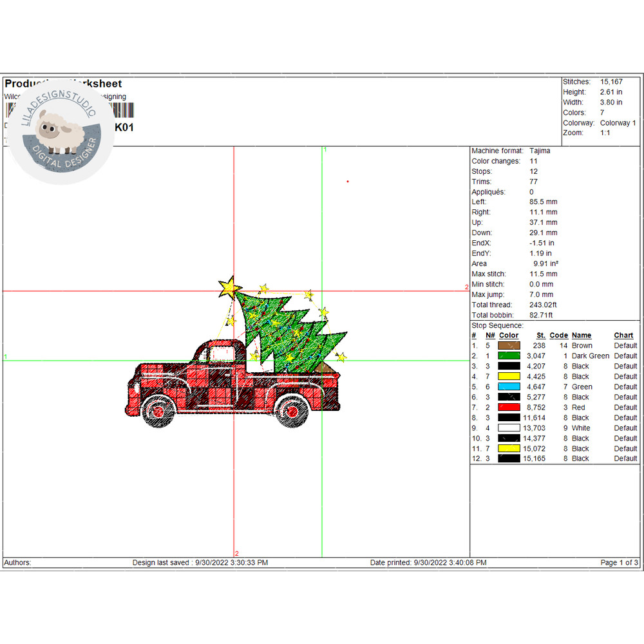Click the Name column header
Viewport: 644px width, 644px height.
click(x=581, y=335)
